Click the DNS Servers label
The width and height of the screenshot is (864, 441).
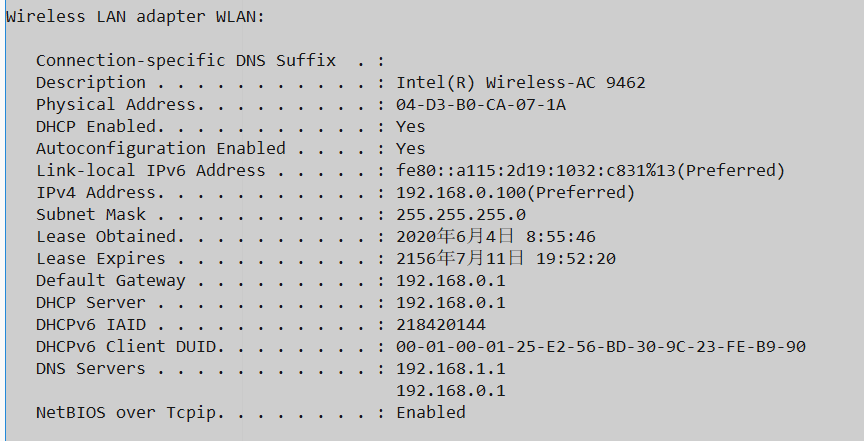pyautogui.click(x=91, y=369)
